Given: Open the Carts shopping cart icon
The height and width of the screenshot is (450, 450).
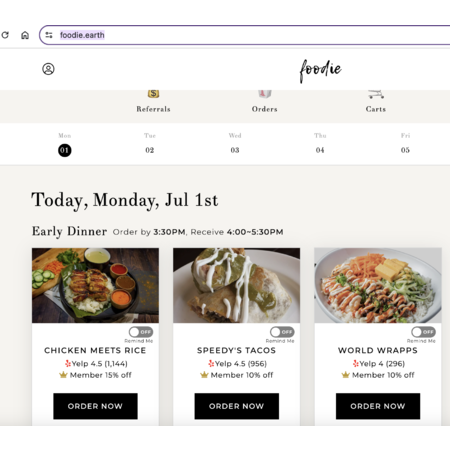Looking at the screenshot, I should tap(376, 94).
